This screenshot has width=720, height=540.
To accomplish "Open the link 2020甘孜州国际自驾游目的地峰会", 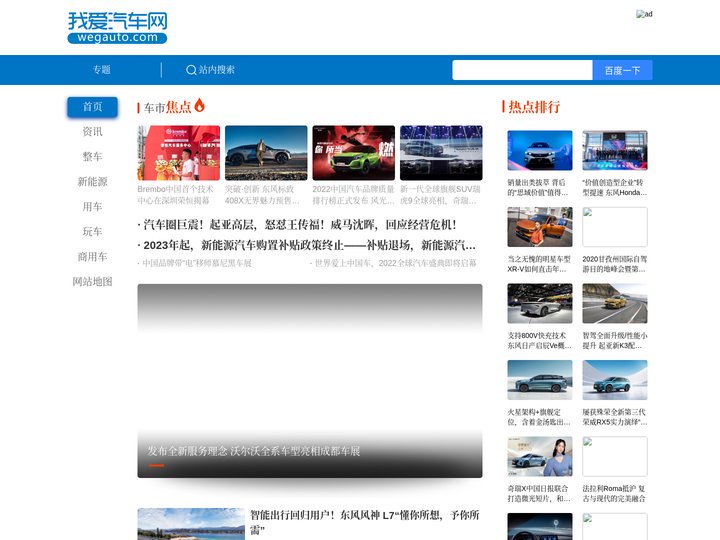I will pos(614,264).
